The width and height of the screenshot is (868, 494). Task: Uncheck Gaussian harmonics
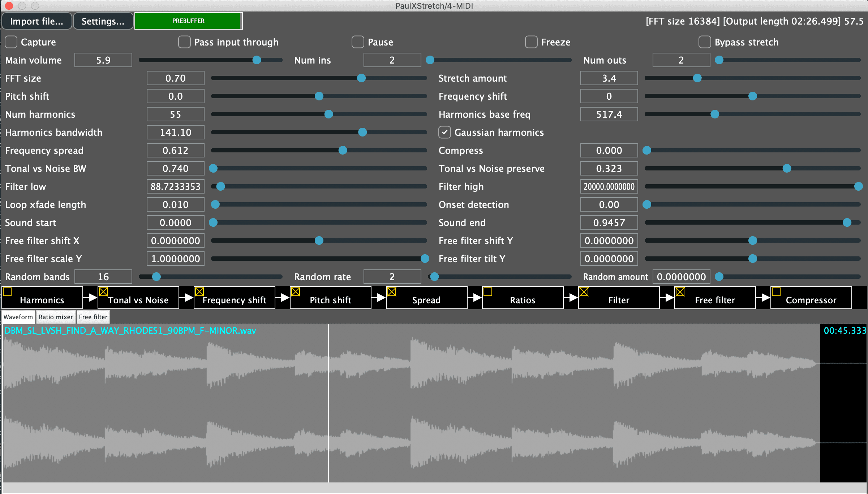(x=445, y=132)
